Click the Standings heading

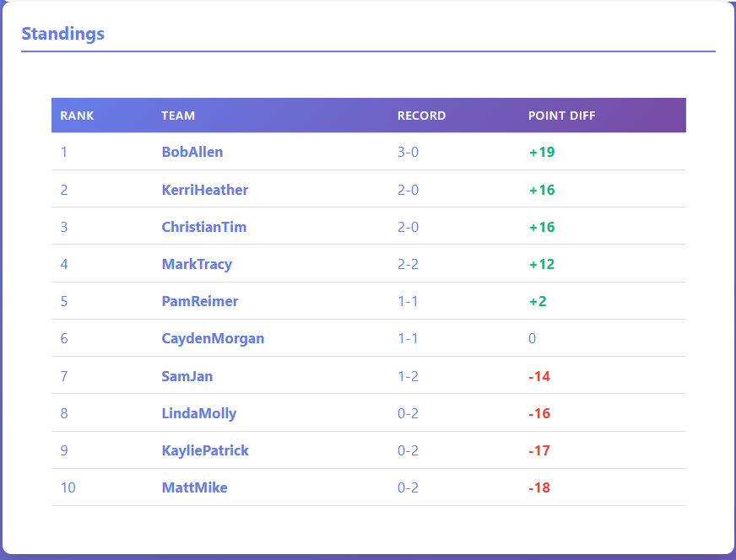click(x=62, y=34)
